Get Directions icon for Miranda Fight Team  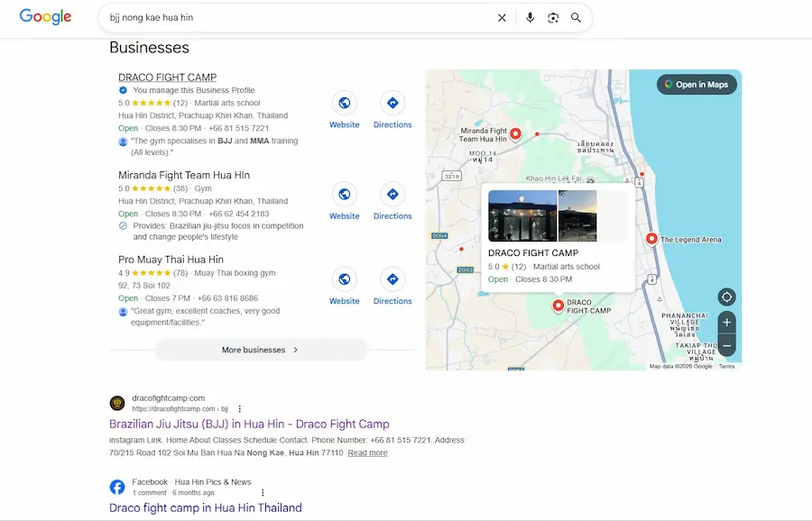pos(392,194)
